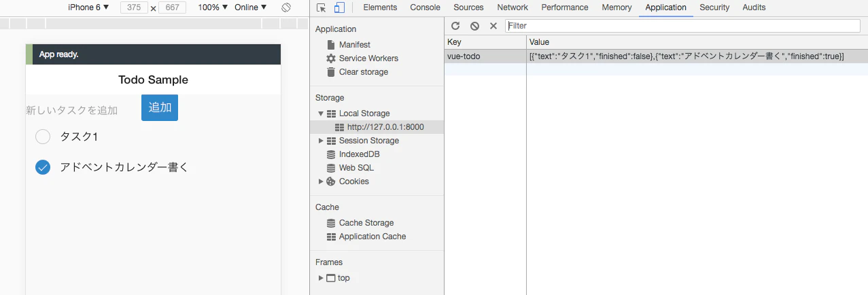Screen dimensions: 868x295
Task: Click the rotate device orientation icon
Action: point(286,7)
